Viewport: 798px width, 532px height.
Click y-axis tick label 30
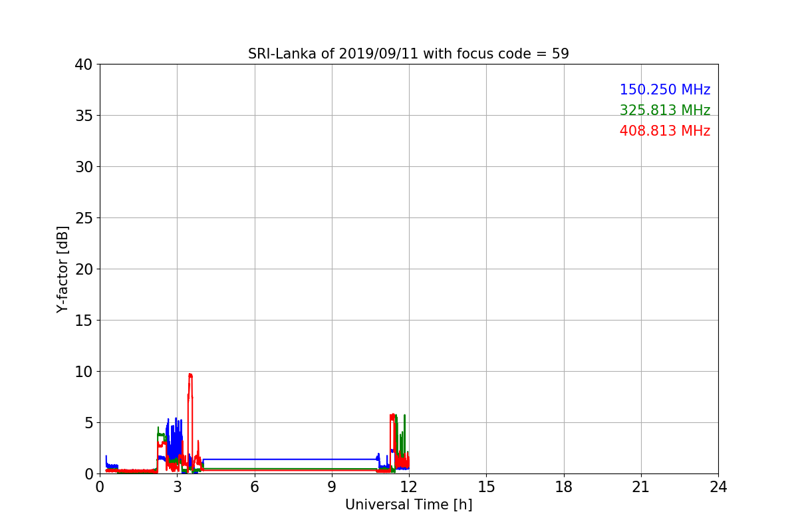84,167
